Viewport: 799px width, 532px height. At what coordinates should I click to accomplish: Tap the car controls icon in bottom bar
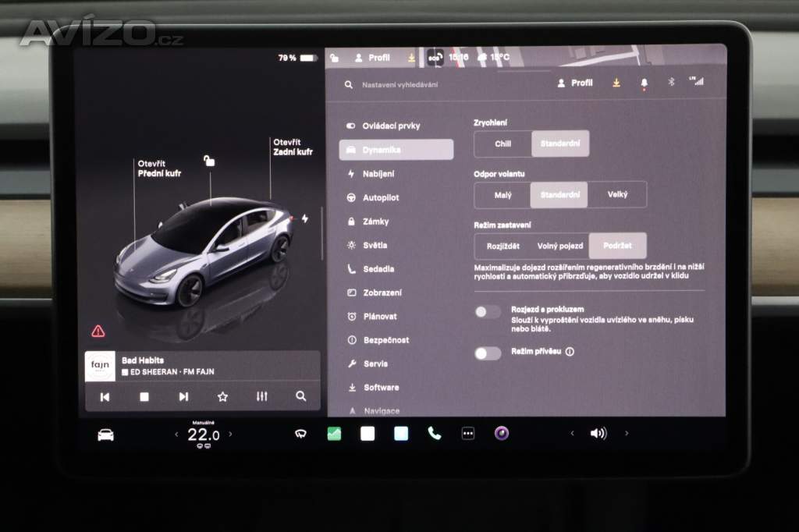105,434
